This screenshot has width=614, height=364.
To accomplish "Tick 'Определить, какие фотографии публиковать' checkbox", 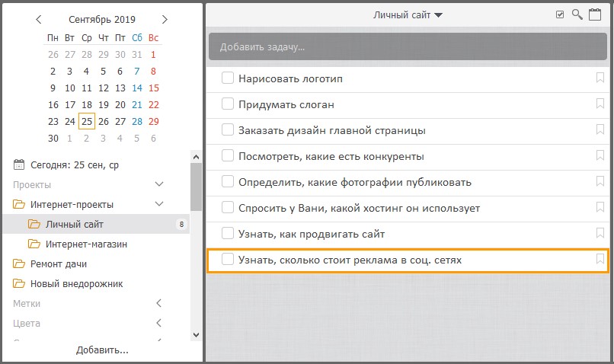I will coord(228,180).
